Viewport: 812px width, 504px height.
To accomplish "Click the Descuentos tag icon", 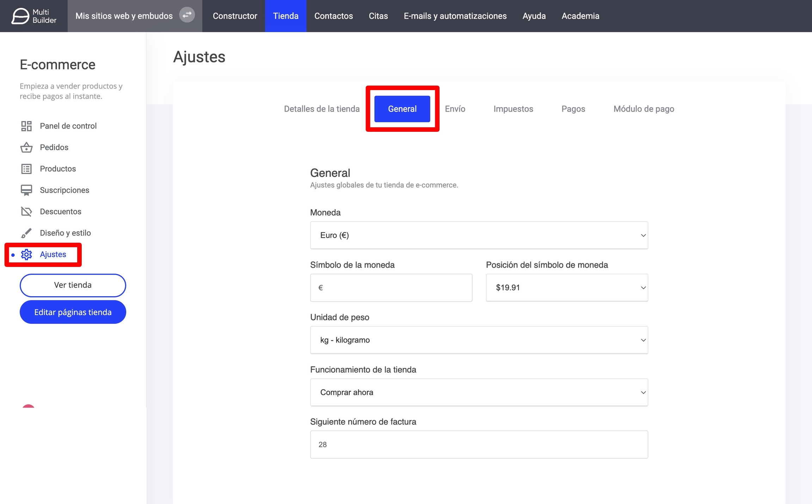I will (26, 211).
